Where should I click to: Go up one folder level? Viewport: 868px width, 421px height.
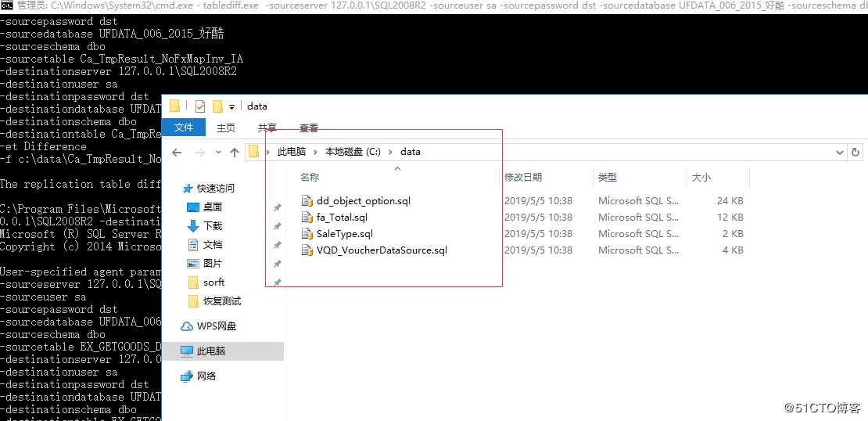(235, 153)
